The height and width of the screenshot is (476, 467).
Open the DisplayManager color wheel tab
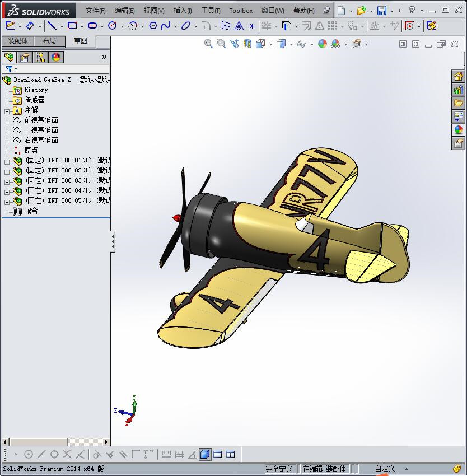click(x=56, y=57)
